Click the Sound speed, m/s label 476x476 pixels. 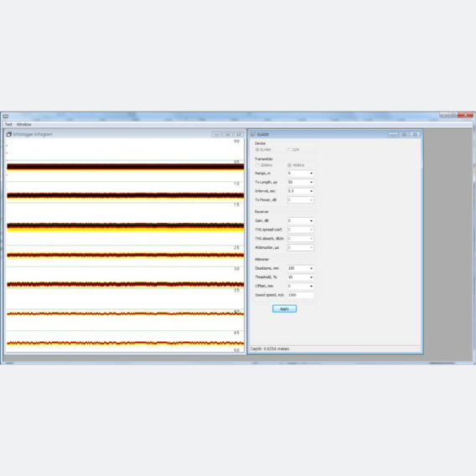point(269,295)
